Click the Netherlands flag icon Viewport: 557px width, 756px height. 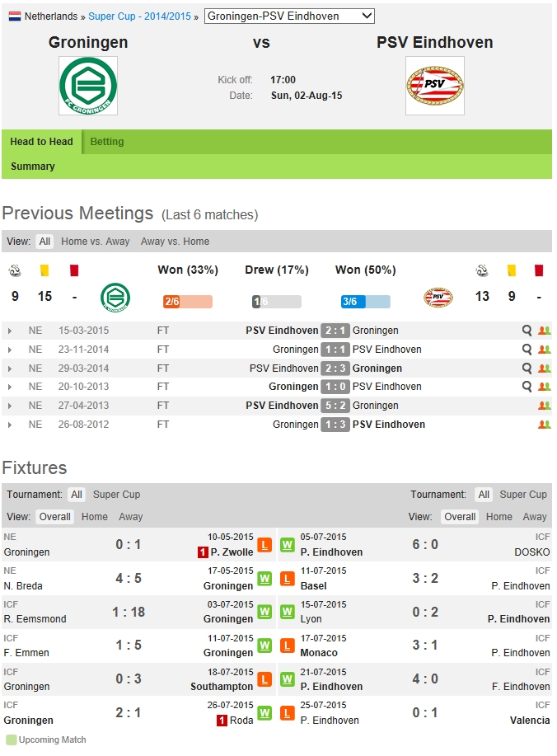pyautogui.click(x=15, y=16)
